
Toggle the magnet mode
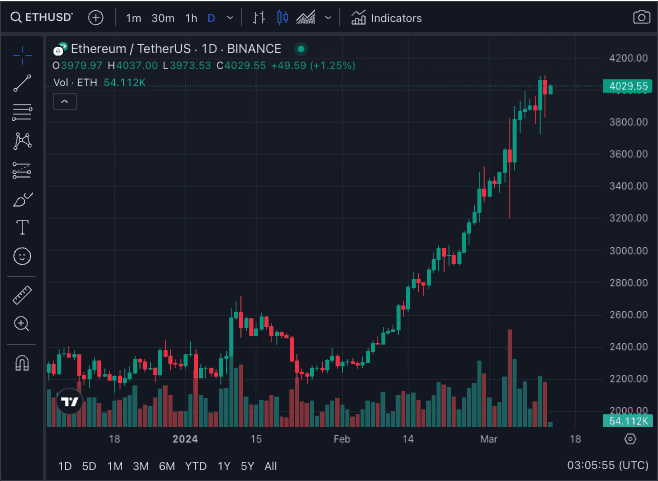point(22,363)
